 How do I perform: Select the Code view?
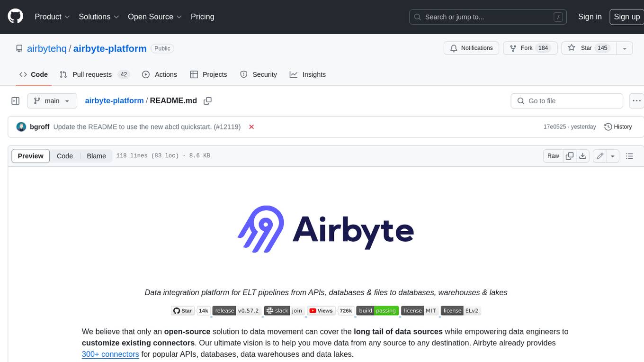click(65, 156)
